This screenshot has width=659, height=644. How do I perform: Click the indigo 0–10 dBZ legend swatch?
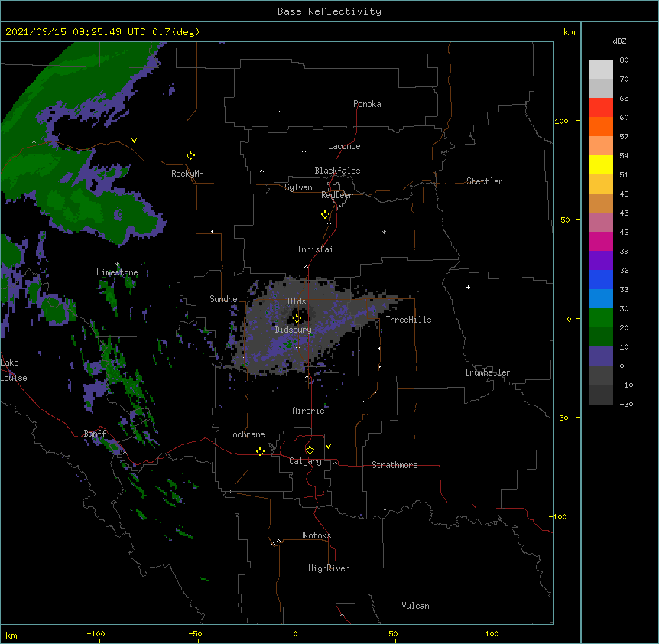(x=601, y=356)
